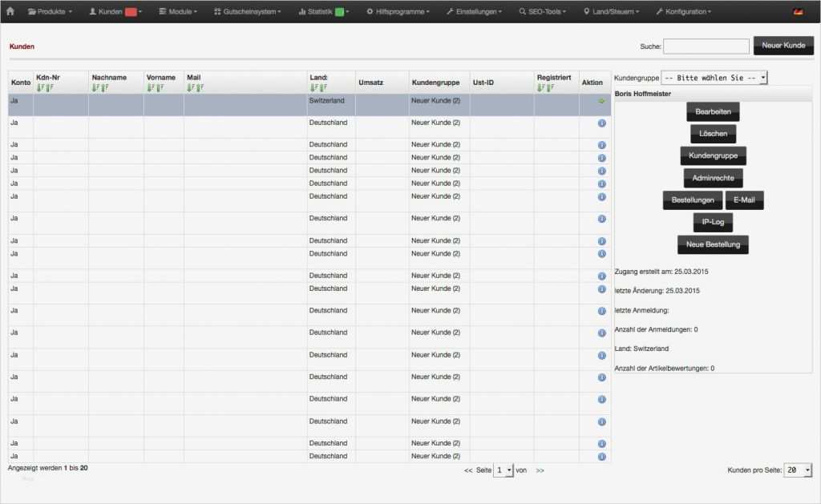Open the Gutscheinsystem menu
The height and width of the screenshot is (504, 821).
coord(248,11)
